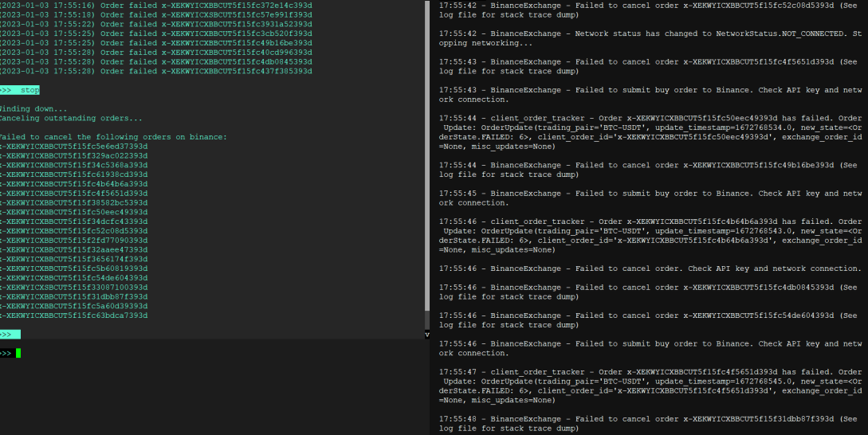Image resolution: width=868 pixels, height=435 pixels.
Task: Select 17:55:46 log 'Failed to cancel order' ending fc4db0845393d
Action: coord(648,292)
